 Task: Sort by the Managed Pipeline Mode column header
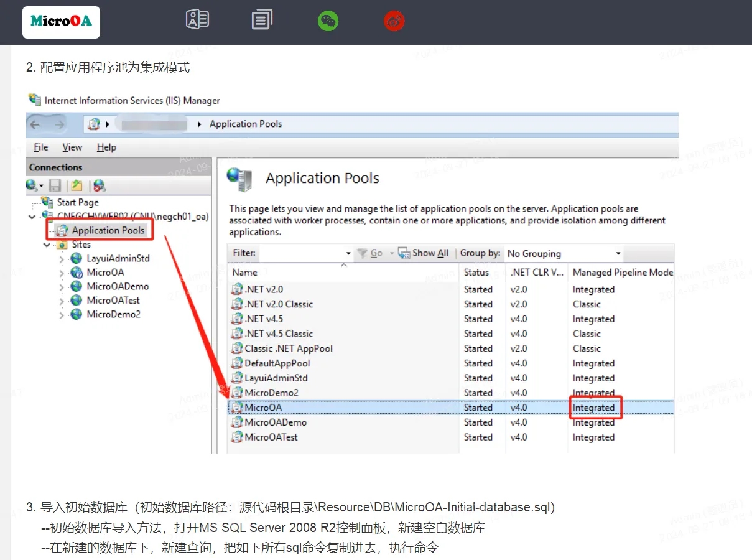pos(623,272)
